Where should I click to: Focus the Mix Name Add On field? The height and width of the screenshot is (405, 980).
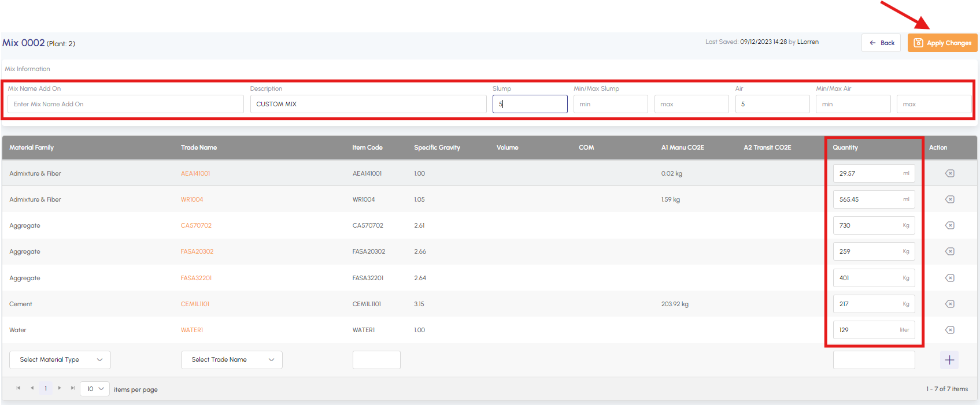[x=125, y=104]
